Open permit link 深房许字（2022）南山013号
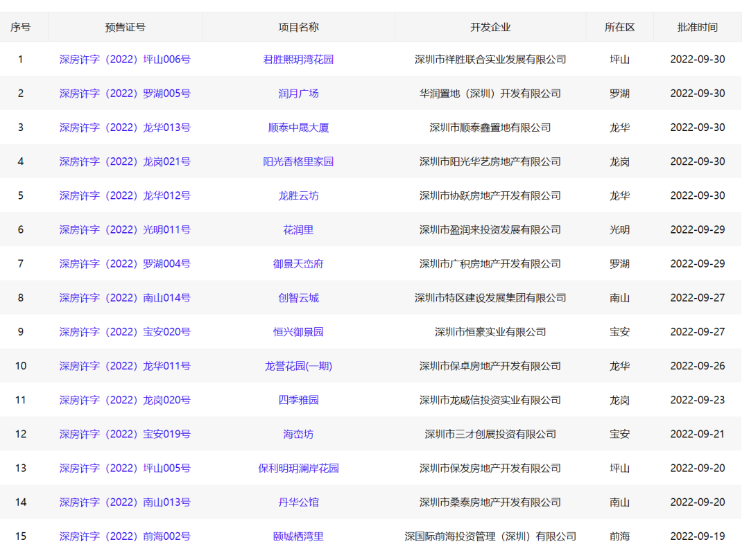 125,502
